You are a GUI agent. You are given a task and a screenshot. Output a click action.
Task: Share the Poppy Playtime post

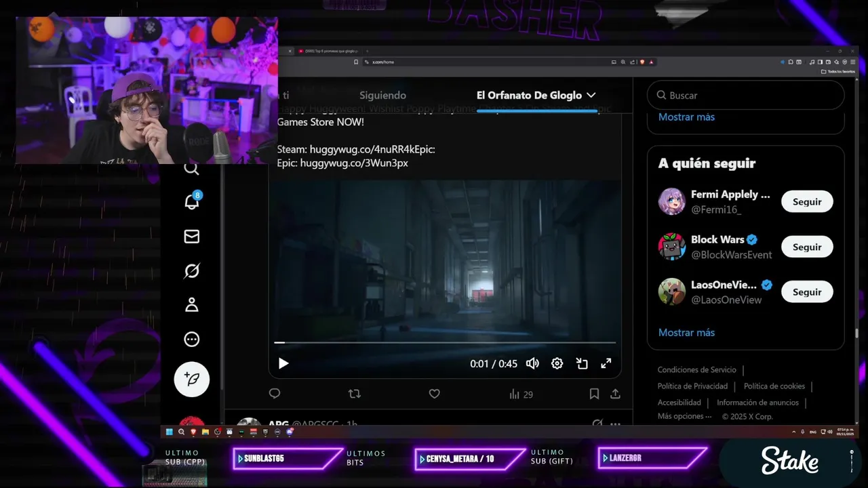(616, 394)
